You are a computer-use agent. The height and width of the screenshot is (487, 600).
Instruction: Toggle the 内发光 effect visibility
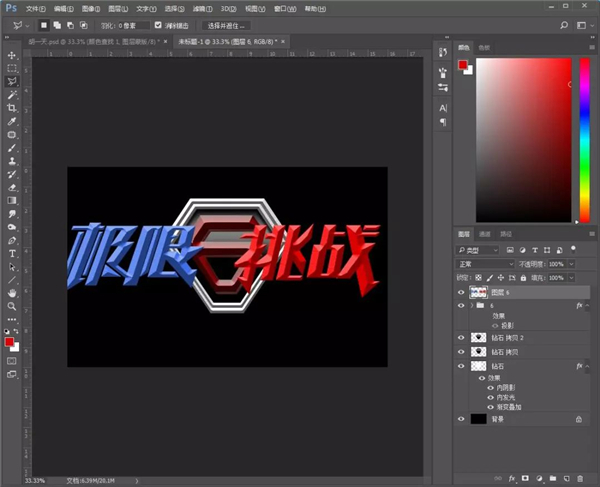[x=490, y=397]
